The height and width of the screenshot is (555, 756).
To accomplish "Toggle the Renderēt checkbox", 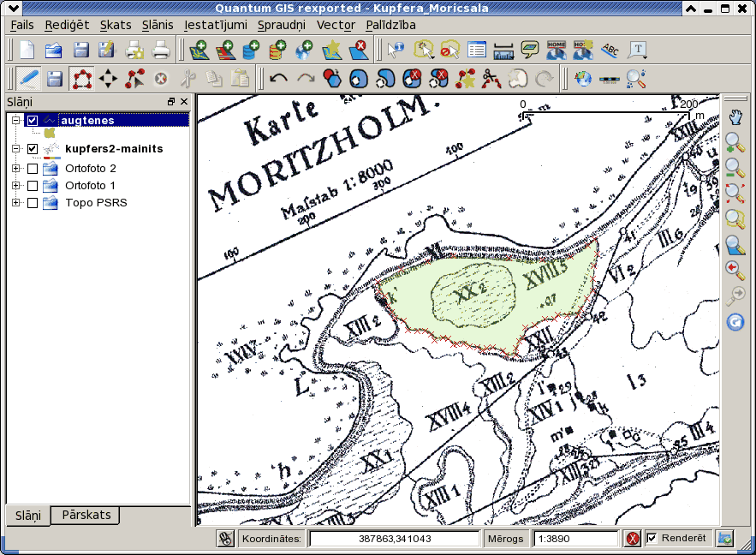I will point(652,538).
